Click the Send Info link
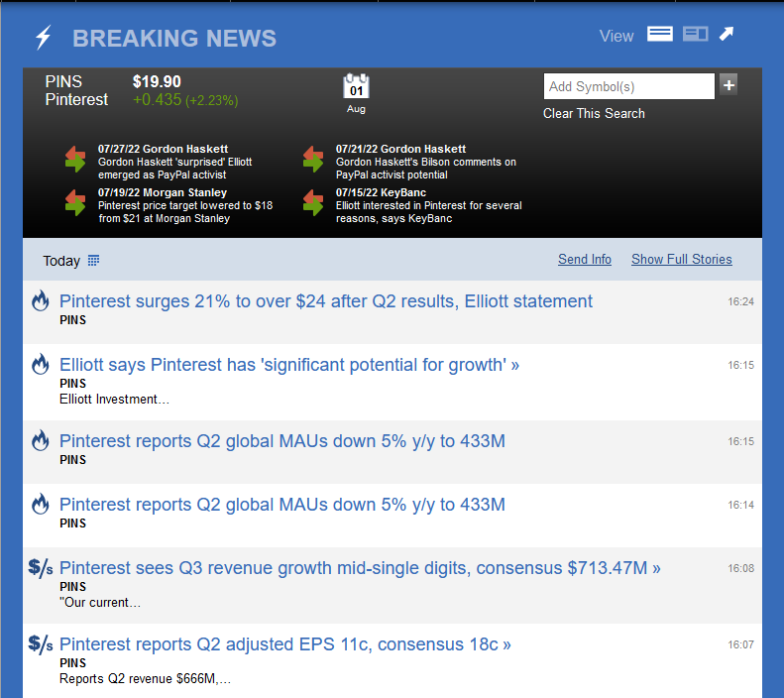The width and height of the screenshot is (784, 698). [585, 260]
